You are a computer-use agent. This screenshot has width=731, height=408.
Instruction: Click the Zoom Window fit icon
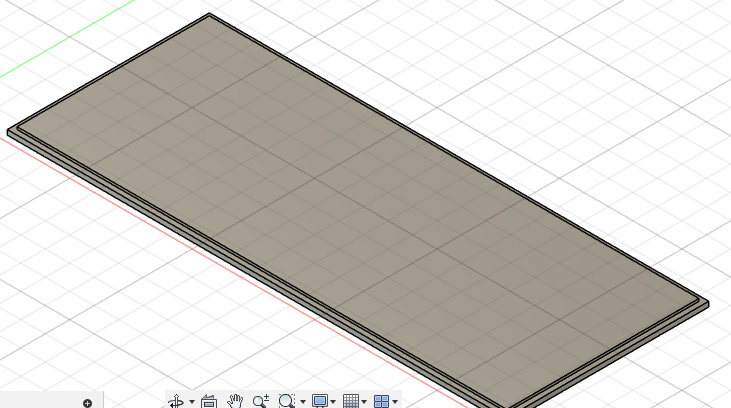(x=287, y=401)
